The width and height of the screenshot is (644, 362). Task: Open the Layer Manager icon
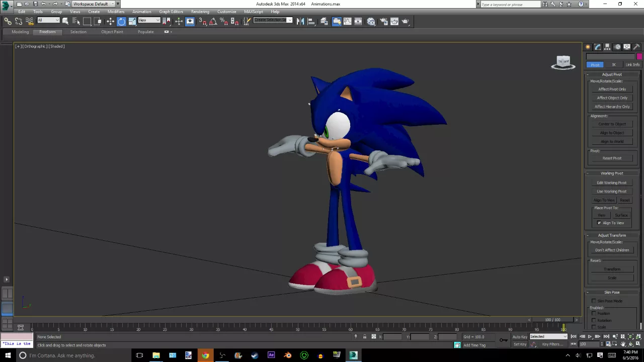pyautogui.click(x=324, y=21)
